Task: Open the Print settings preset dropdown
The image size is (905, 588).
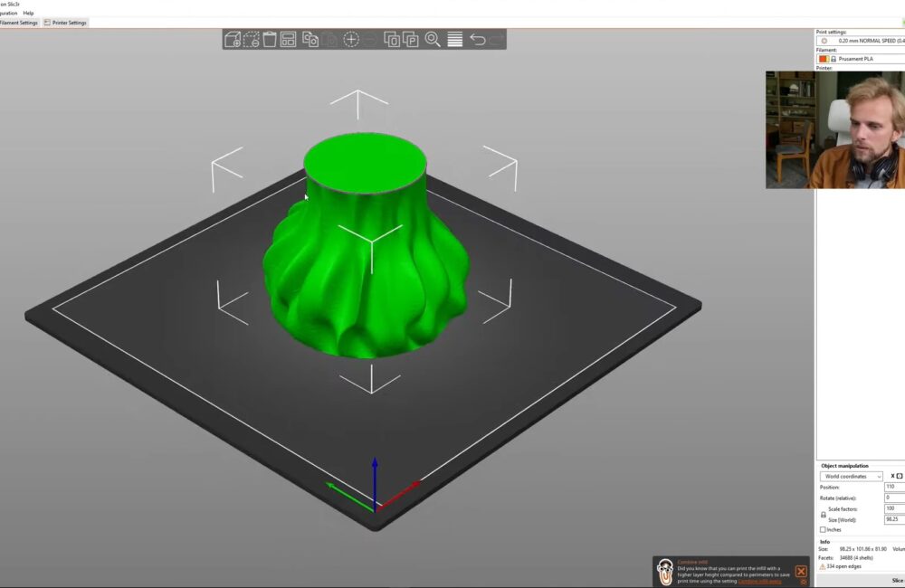Action: 864,40
